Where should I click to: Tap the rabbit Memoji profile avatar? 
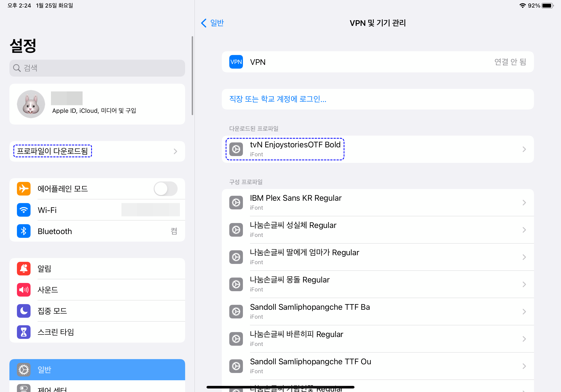point(31,104)
